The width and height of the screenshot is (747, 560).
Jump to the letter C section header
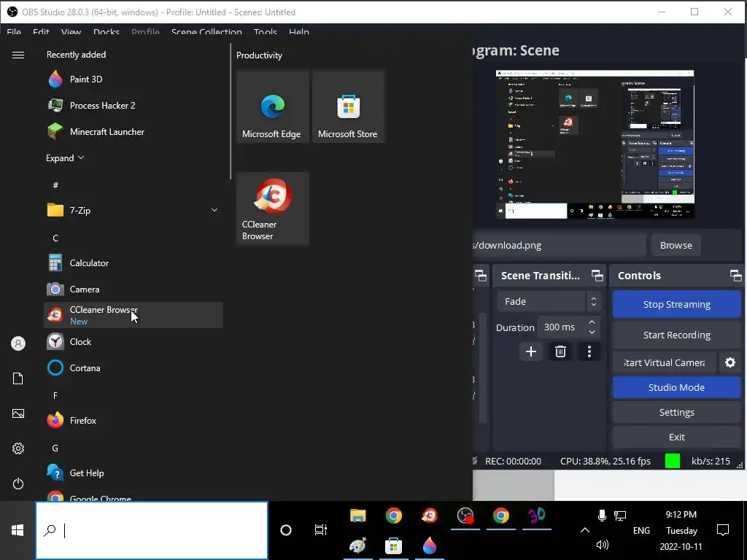tap(55, 238)
